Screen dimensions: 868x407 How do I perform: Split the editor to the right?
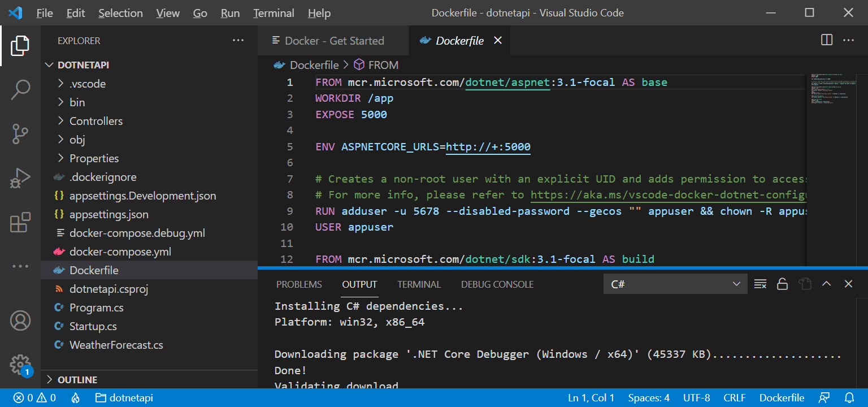pos(826,40)
